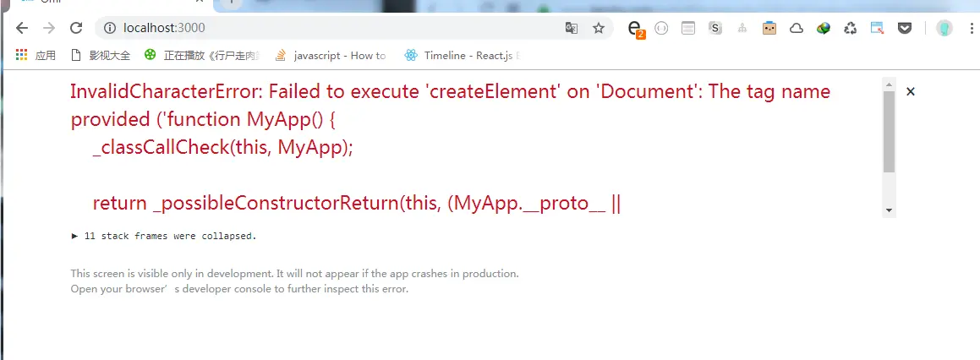Click the 'InvalidCharacterError' heading text

tap(167, 92)
